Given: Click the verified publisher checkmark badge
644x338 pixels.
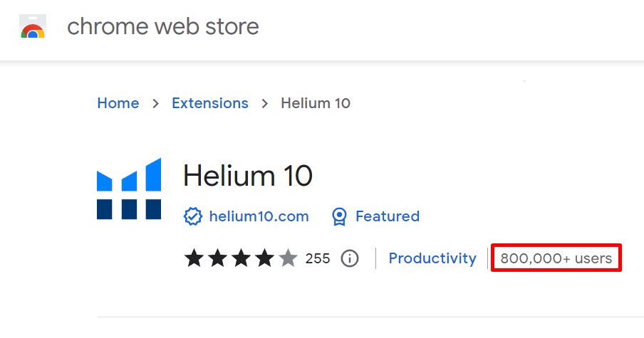Looking at the screenshot, I should tap(193, 216).
